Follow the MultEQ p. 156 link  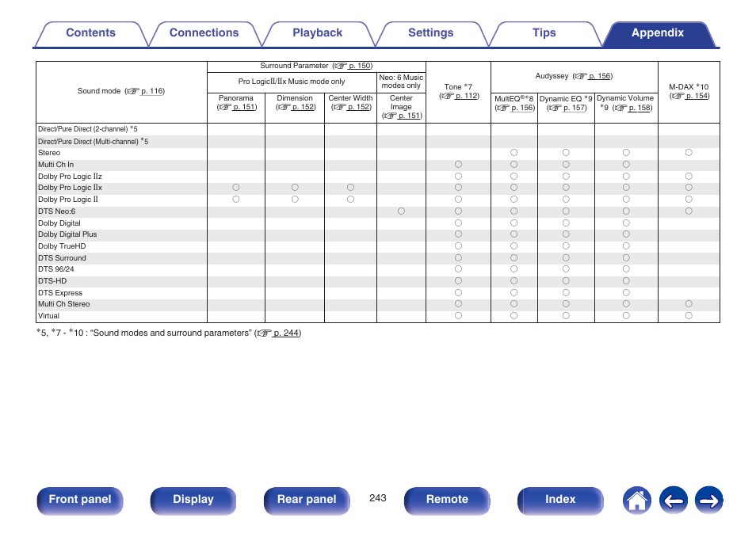[x=523, y=108]
